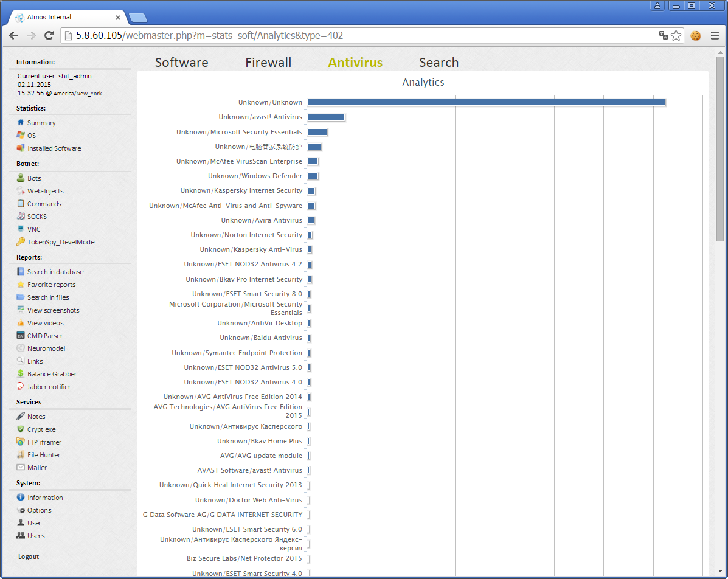Open the Web-Injects link
The image size is (728, 579).
[x=46, y=191]
